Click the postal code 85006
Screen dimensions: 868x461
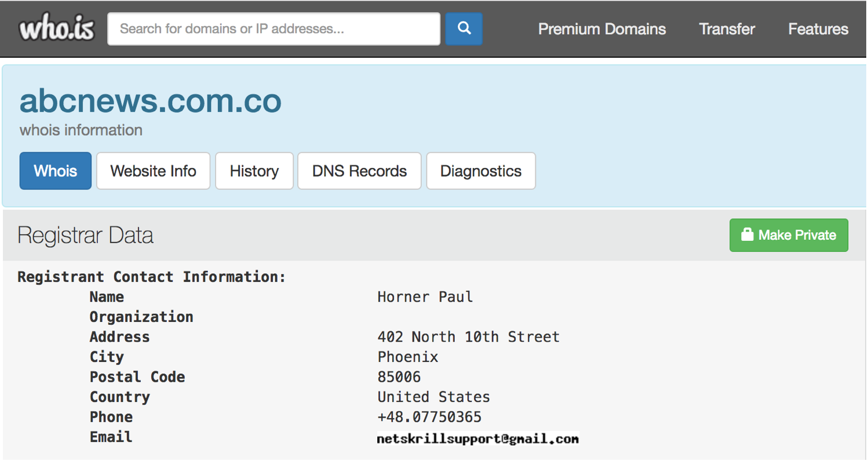click(x=399, y=377)
